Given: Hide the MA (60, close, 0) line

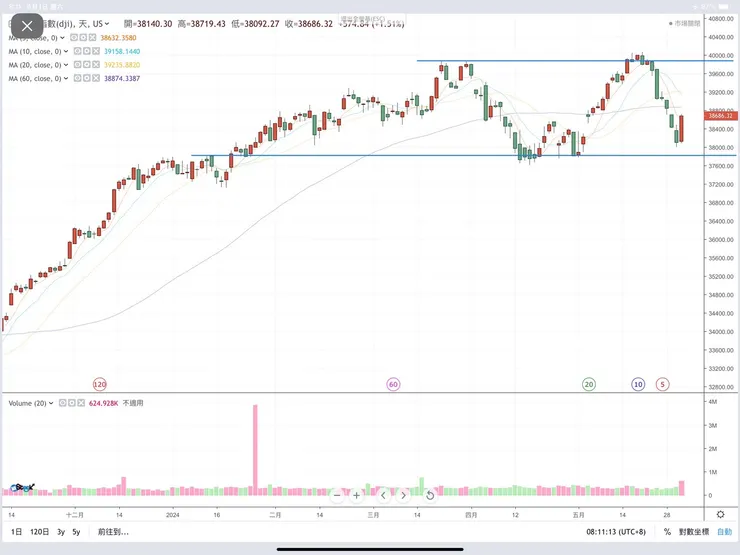Looking at the screenshot, I should tap(78, 78).
